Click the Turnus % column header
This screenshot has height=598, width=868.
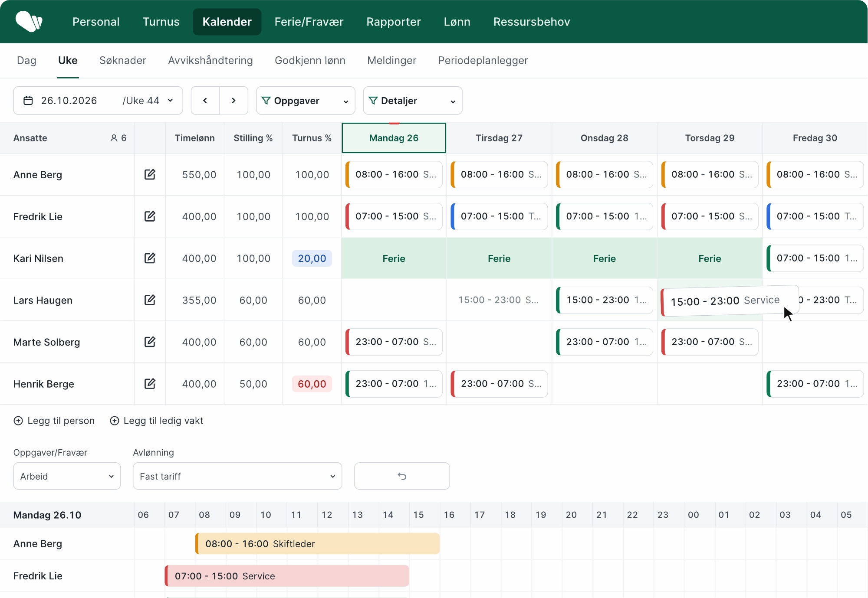[312, 138]
